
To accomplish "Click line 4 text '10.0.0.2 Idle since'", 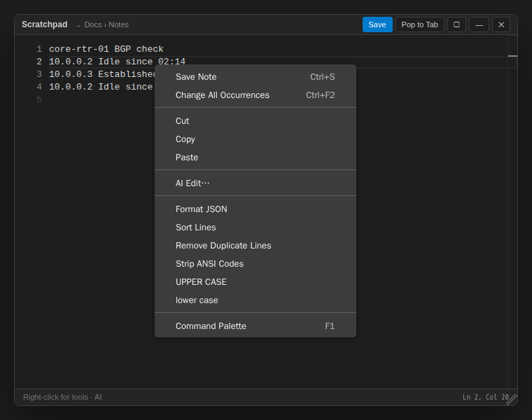I will (x=101, y=87).
